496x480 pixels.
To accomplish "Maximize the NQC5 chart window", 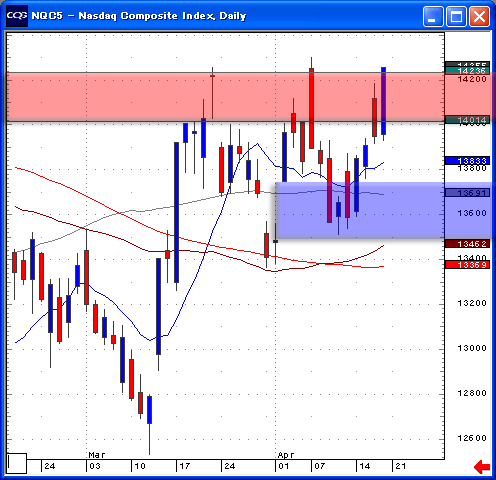I will (x=456, y=16).
